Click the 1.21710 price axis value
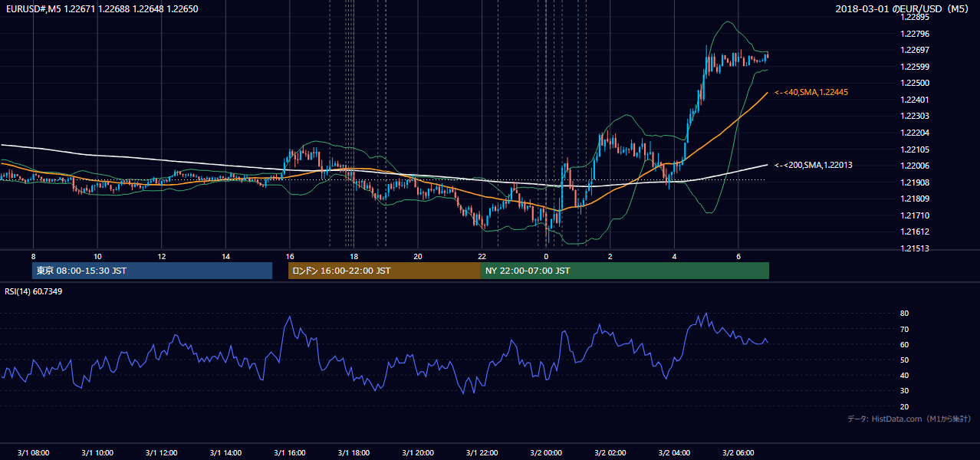 [914, 215]
